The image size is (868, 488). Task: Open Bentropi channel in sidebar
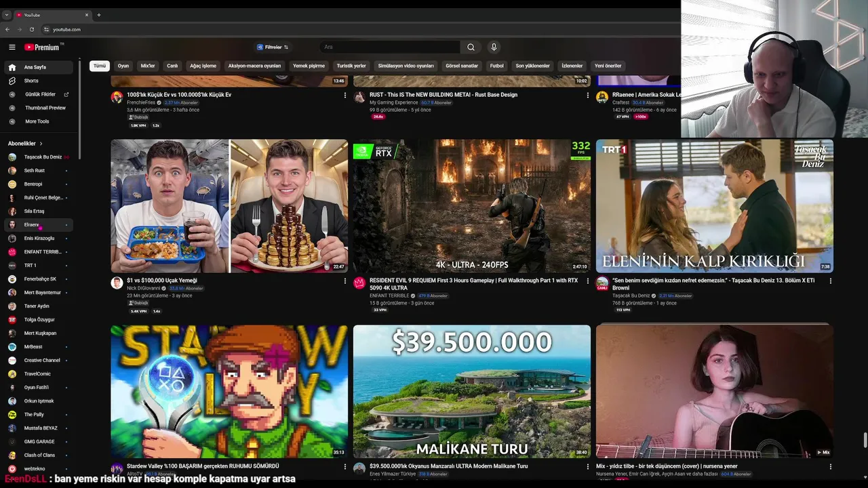coord(39,184)
